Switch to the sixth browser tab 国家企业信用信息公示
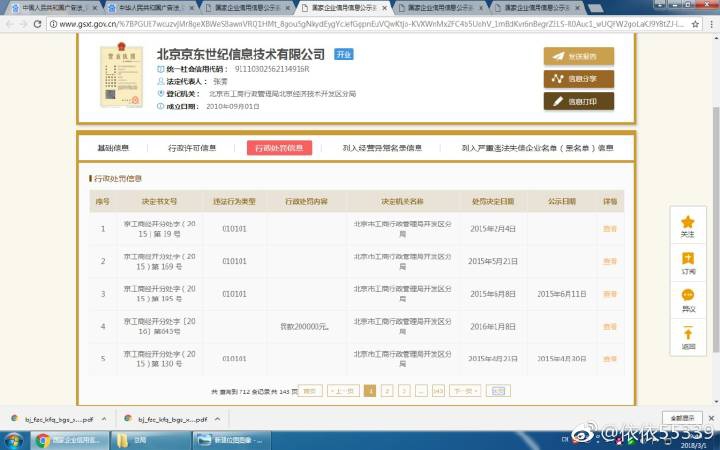Viewport: 720px width, 450px height. point(536,8)
